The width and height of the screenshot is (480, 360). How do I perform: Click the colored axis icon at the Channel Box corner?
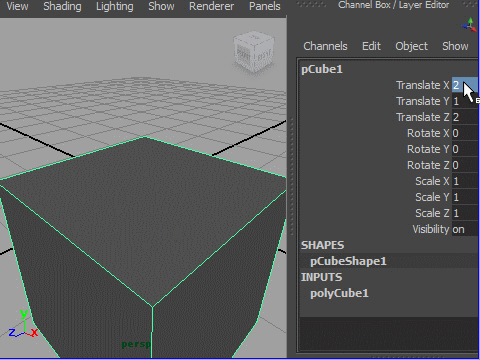(469, 24)
